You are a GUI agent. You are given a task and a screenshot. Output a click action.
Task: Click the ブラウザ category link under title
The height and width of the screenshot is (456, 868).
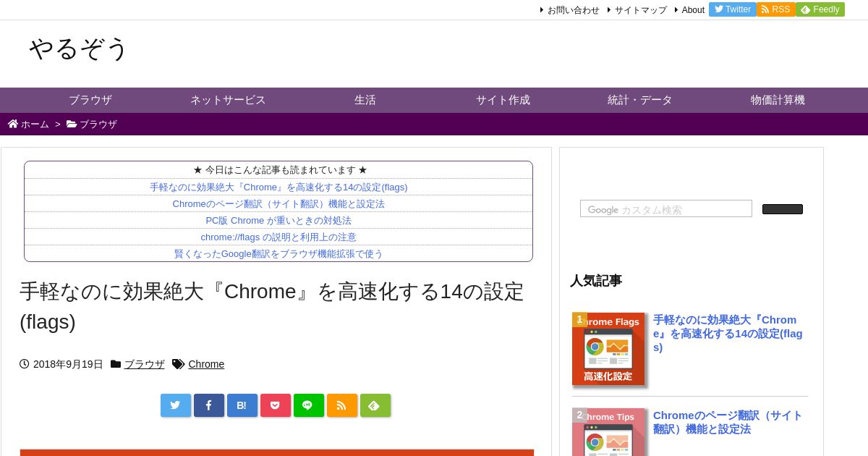[x=145, y=364]
